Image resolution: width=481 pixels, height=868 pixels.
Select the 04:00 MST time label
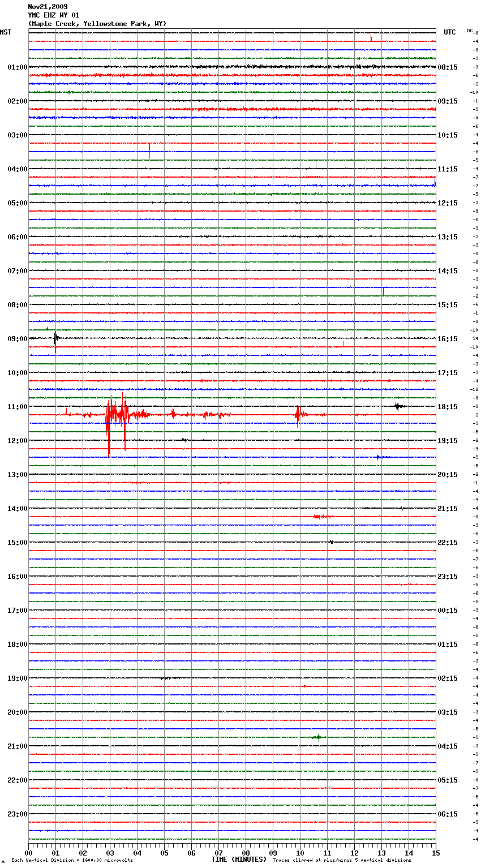pyautogui.click(x=18, y=169)
